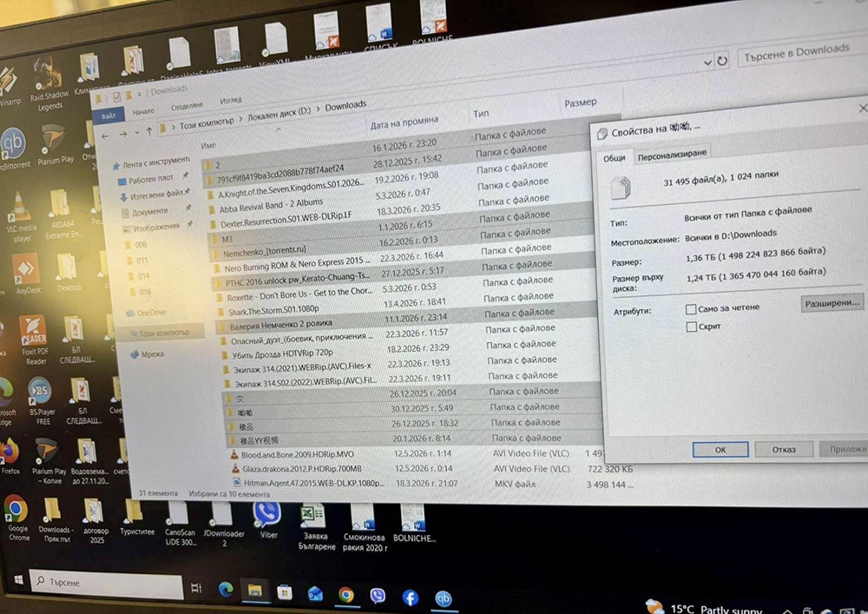Screen dimensions: 868x614
Task: Sort files by Дата на промяна column
Action: click(404, 122)
